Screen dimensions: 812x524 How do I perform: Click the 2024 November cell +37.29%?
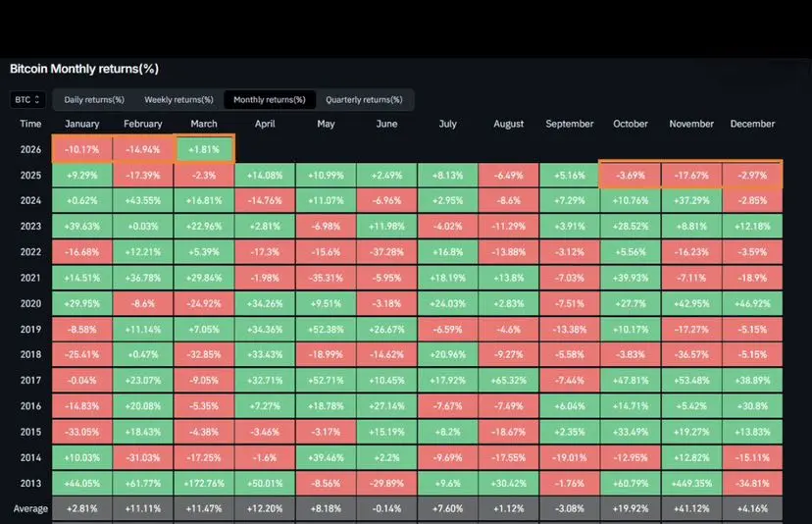pyautogui.click(x=691, y=200)
